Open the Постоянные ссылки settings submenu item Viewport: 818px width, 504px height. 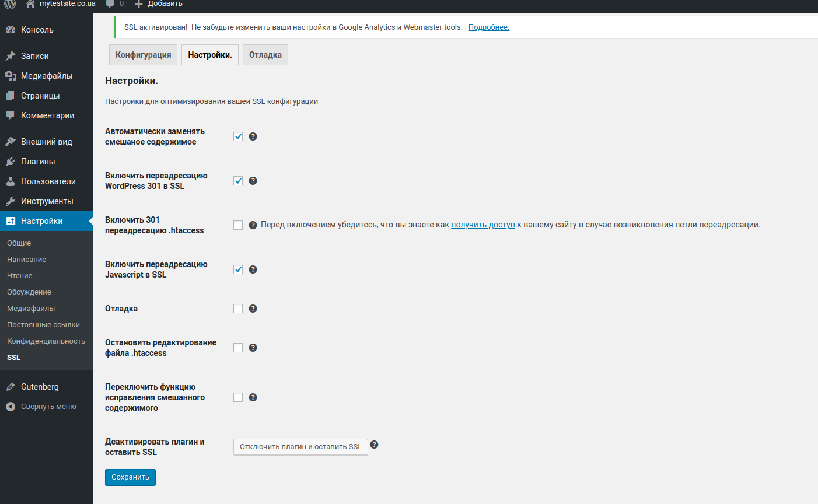point(43,325)
